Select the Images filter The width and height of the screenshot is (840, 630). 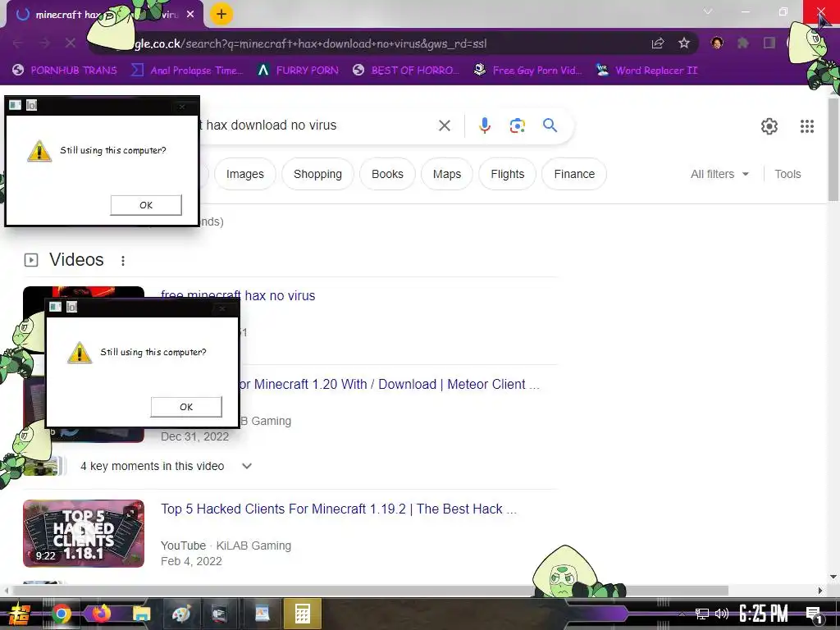pos(244,174)
